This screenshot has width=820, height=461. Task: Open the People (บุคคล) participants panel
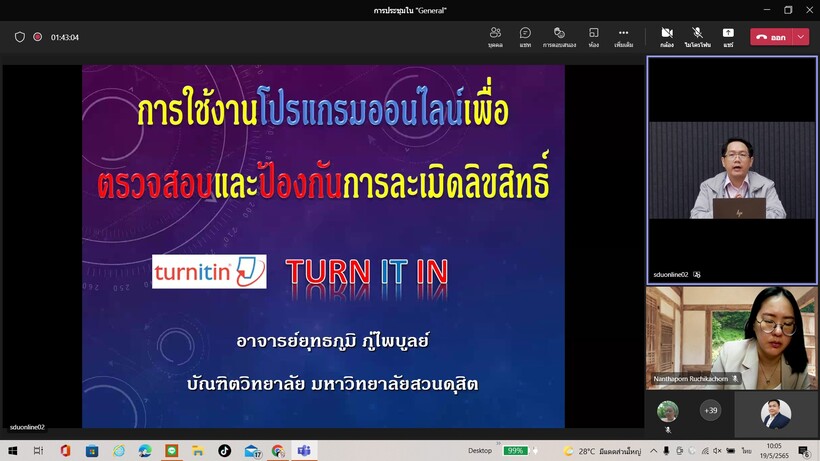click(x=495, y=37)
